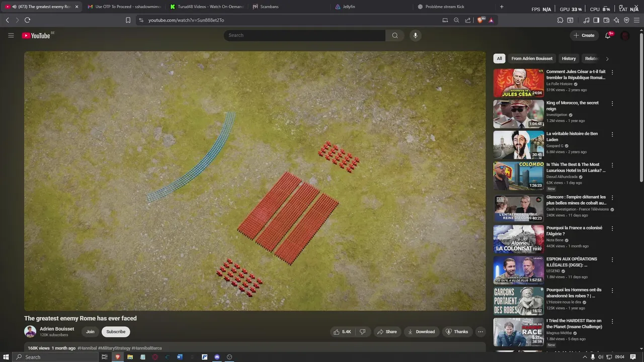
Task: Open media control music note icon
Action: pos(586,20)
